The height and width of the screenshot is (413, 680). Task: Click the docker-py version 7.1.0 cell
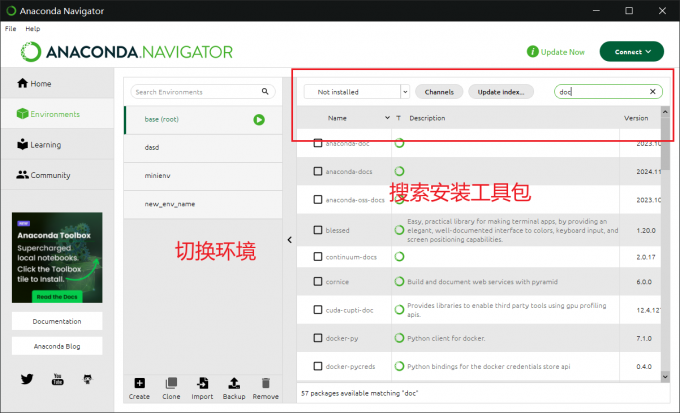pyautogui.click(x=644, y=338)
